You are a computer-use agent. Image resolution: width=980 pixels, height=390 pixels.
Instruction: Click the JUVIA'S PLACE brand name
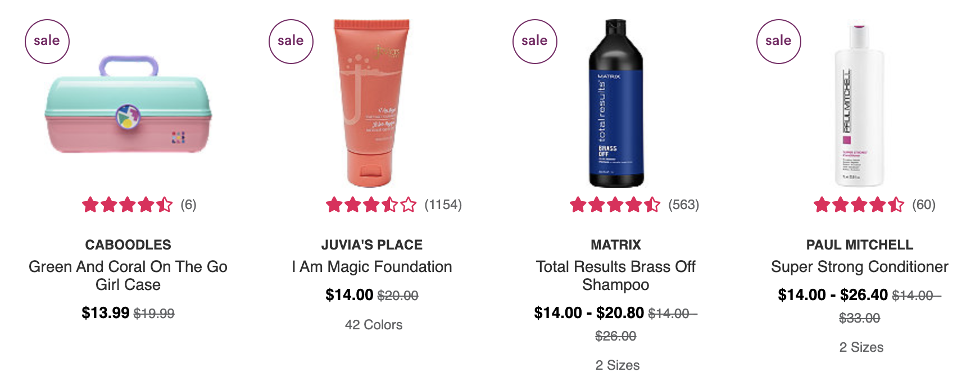[372, 245]
